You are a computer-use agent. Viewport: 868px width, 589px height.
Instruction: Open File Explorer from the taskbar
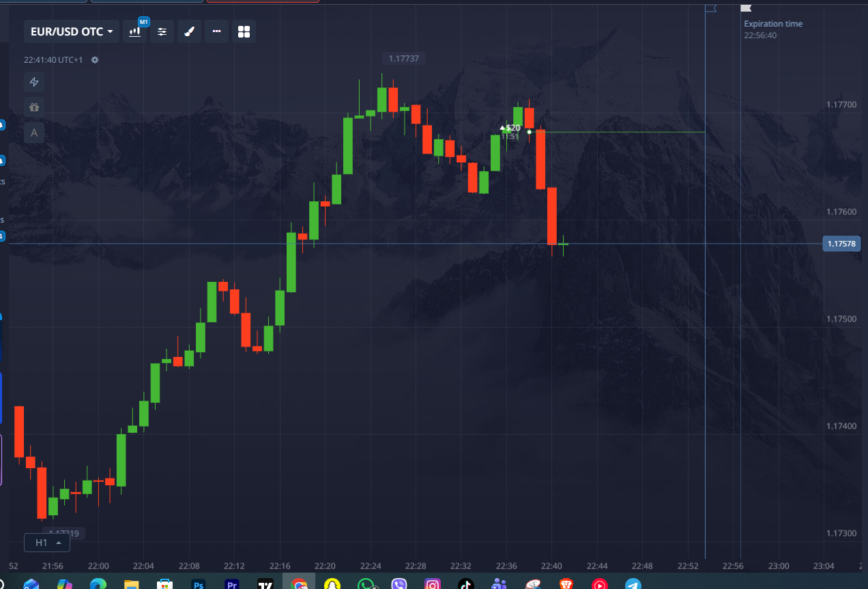pos(132,584)
